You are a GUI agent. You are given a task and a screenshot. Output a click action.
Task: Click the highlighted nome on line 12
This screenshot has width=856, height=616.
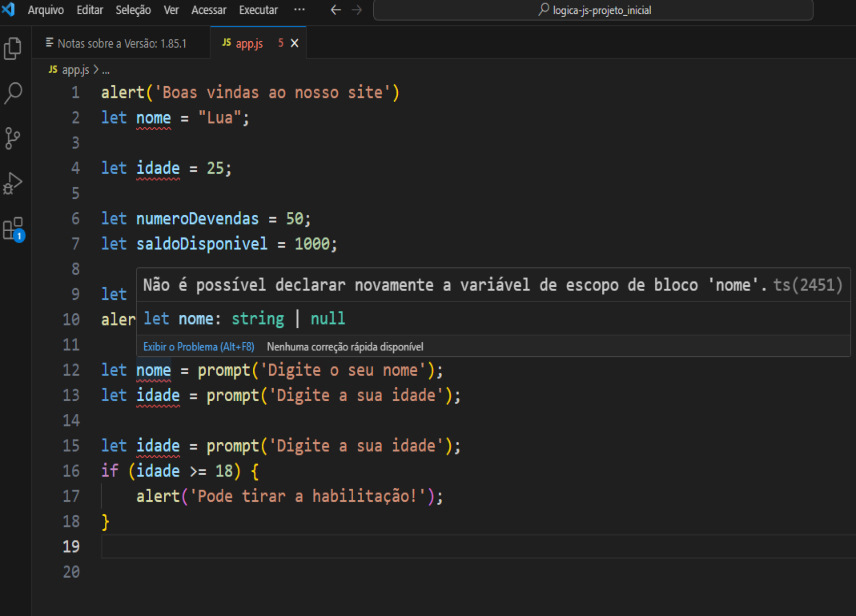click(x=154, y=370)
